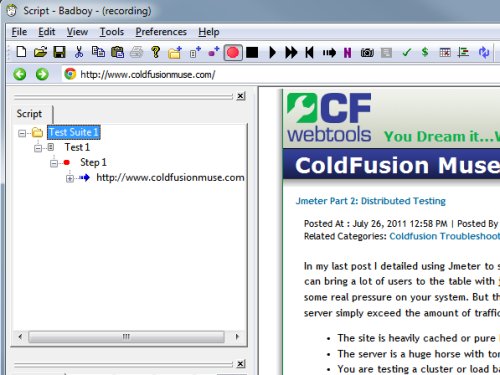
Task: Open the Preferences menu
Action: (161, 32)
